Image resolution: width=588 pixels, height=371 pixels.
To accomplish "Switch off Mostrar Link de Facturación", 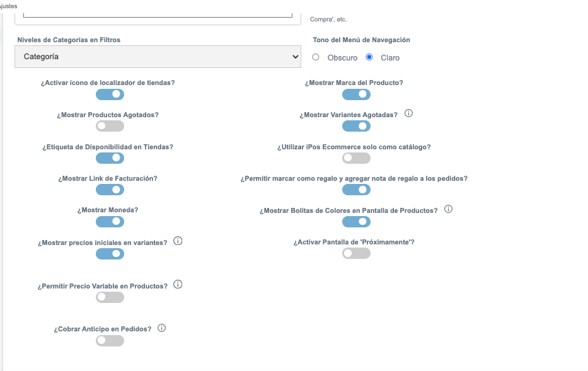I will click(110, 190).
